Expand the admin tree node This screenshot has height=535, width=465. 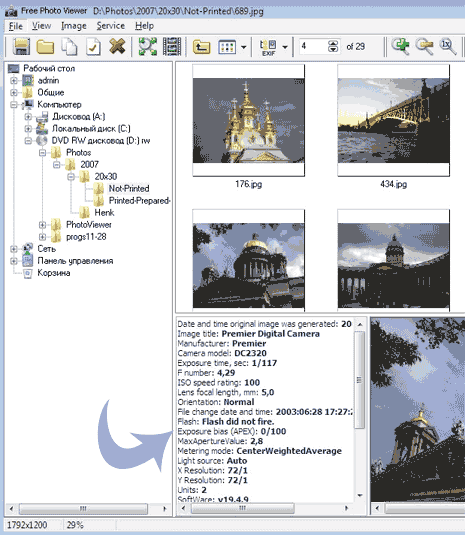[x=14, y=81]
